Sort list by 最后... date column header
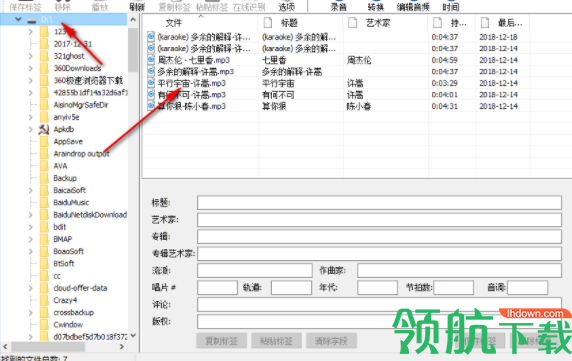The image size is (572, 361). point(503,23)
